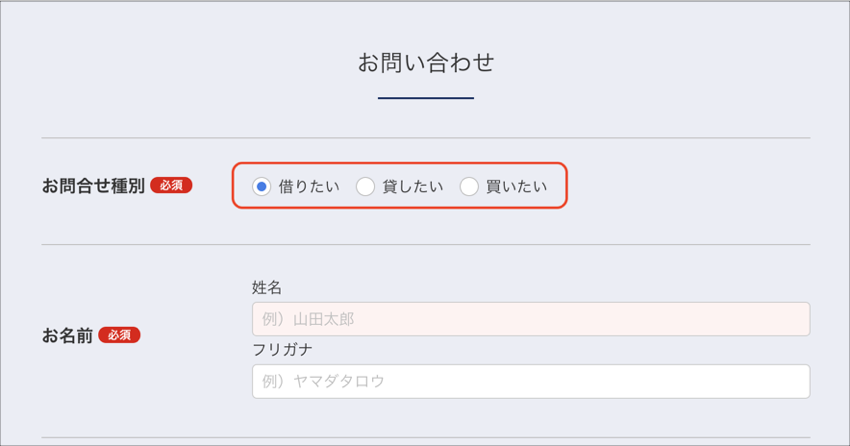Click the 借りたい label text
This screenshot has width=850, height=446.
(x=309, y=186)
